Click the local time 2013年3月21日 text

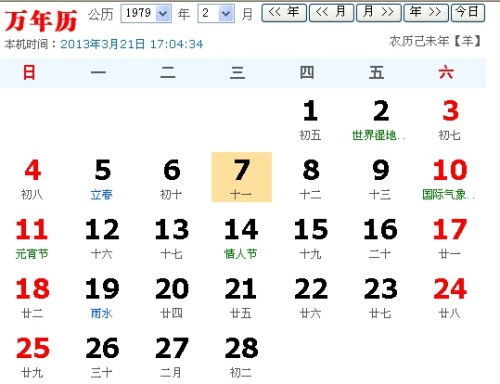132,44
